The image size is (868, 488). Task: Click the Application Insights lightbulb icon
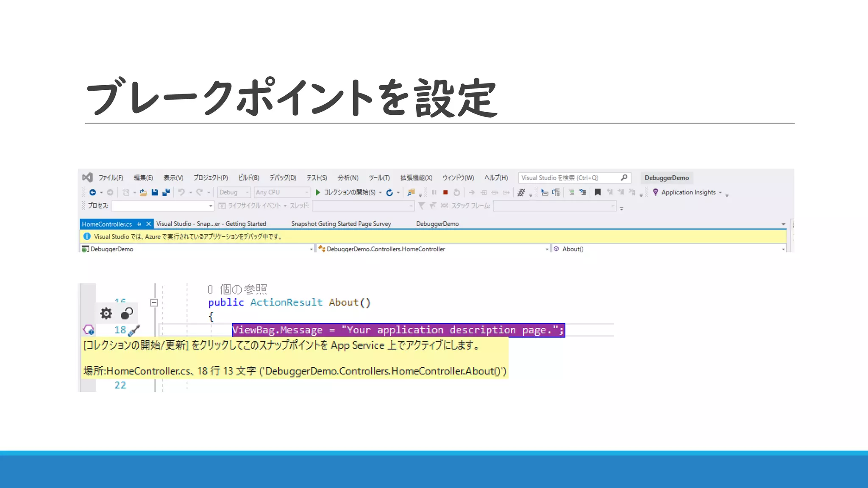click(x=656, y=192)
